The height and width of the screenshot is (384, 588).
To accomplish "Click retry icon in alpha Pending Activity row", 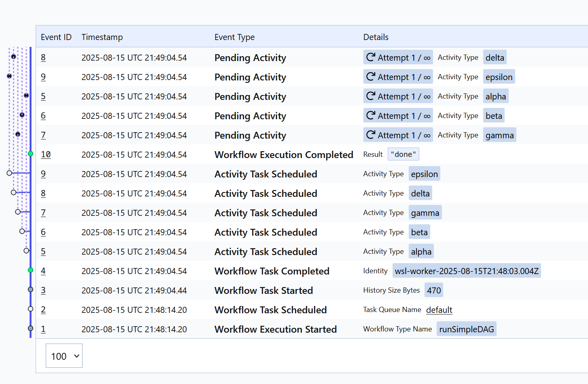I will coord(371,96).
